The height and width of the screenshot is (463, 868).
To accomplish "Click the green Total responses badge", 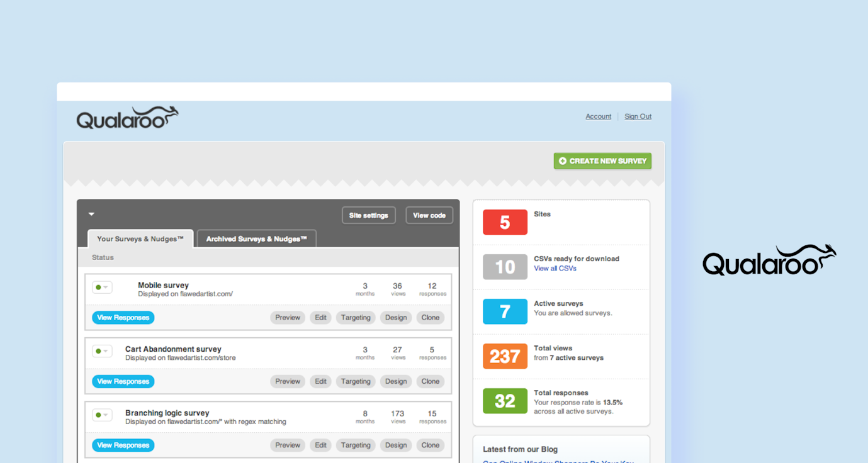I will [x=505, y=401].
